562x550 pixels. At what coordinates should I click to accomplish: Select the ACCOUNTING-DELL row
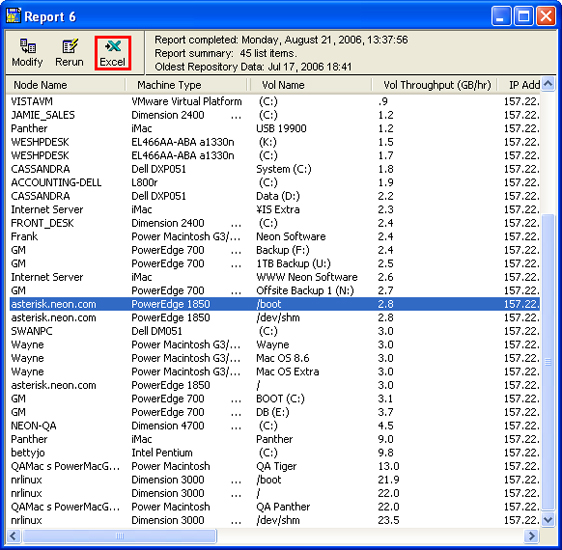click(x=275, y=182)
